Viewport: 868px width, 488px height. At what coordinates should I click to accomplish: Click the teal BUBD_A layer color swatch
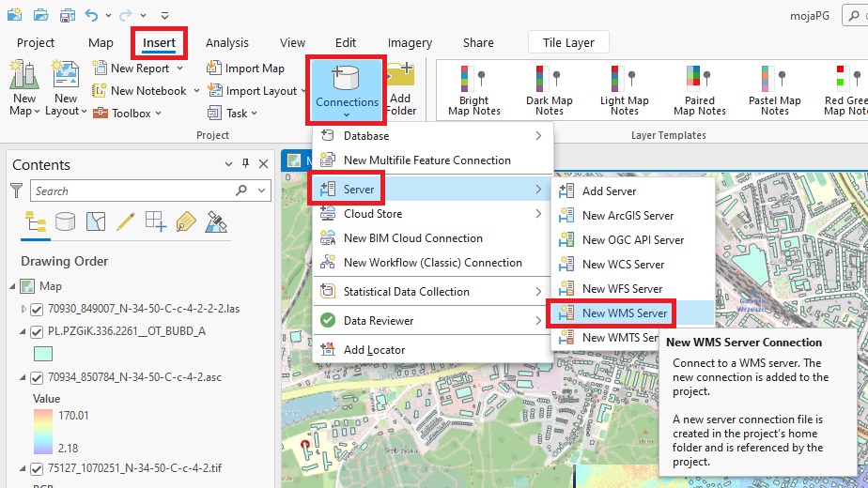coord(43,354)
